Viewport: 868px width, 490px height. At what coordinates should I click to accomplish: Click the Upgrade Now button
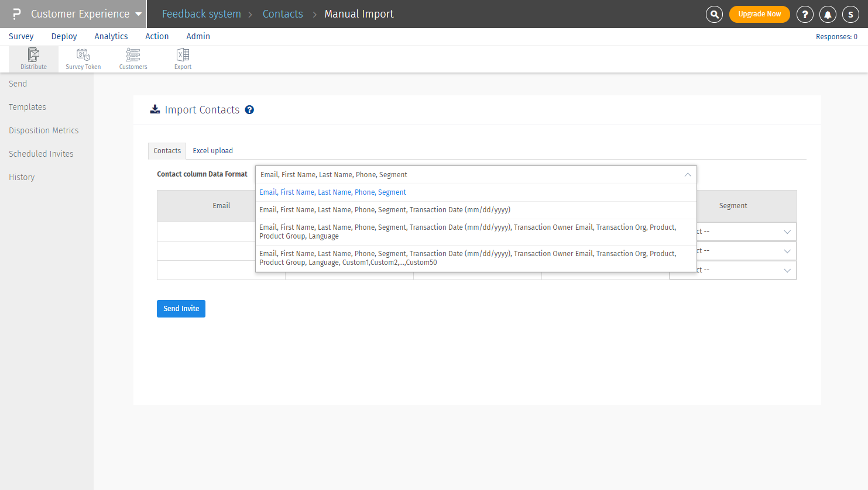(759, 14)
